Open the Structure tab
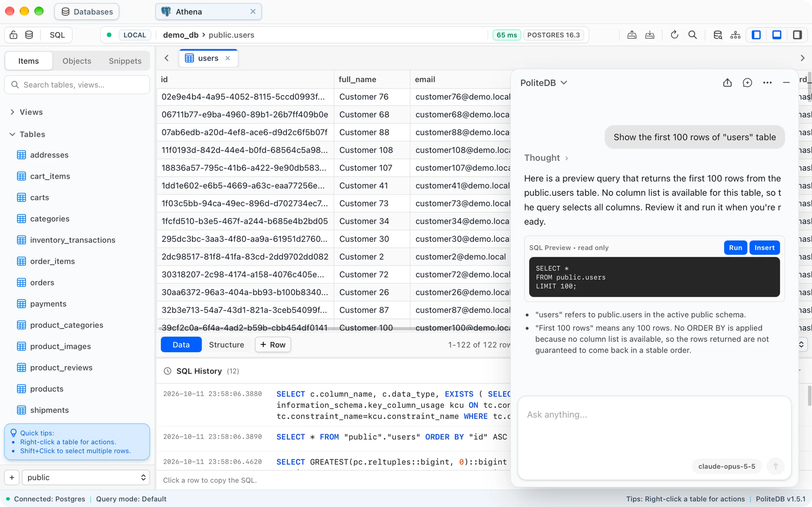The height and width of the screenshot is (507, 812). (226, 344)
